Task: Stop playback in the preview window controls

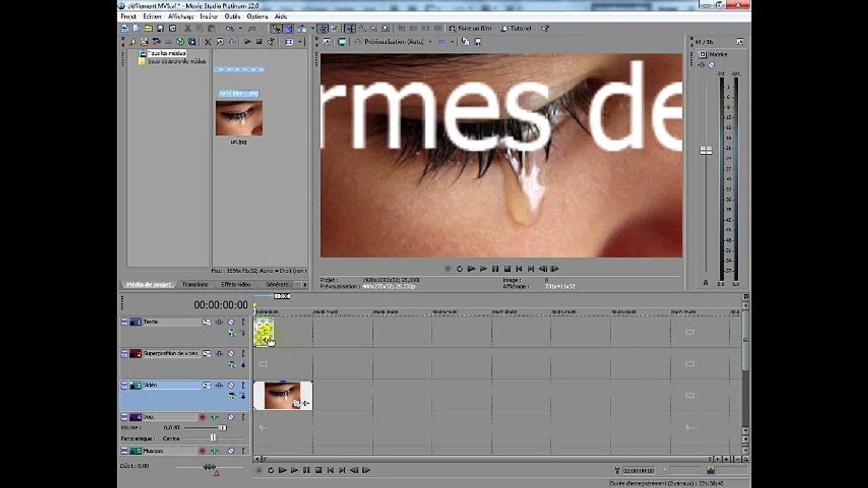Action: (507, 269)
